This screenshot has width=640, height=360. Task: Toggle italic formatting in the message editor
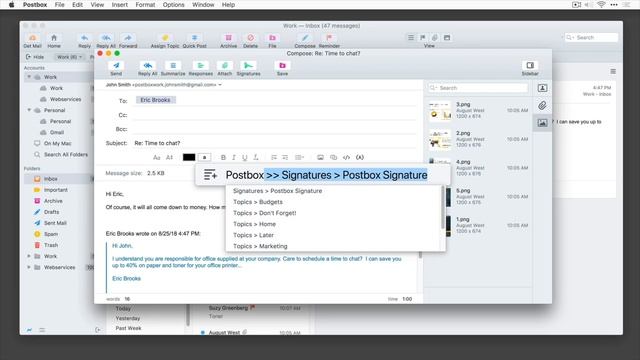point(233,158)
